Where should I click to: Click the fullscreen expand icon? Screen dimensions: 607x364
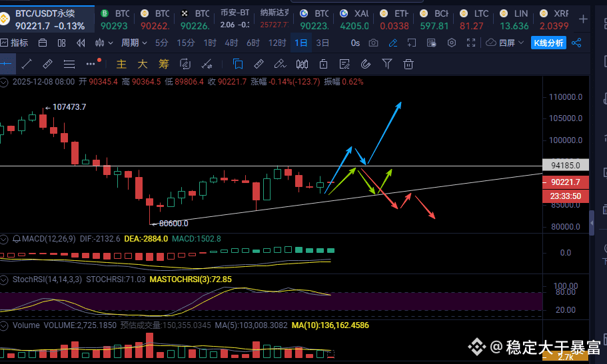[472, 43]
